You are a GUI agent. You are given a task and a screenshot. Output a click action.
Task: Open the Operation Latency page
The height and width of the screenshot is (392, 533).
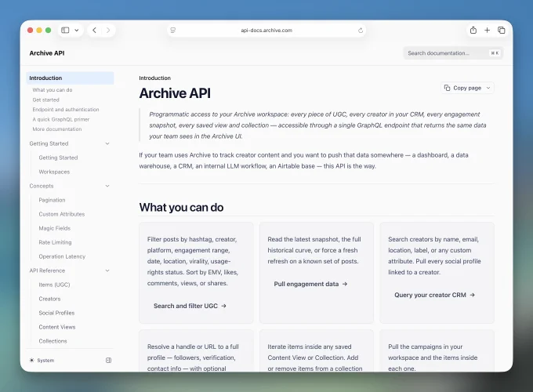(x=62, y=256)
